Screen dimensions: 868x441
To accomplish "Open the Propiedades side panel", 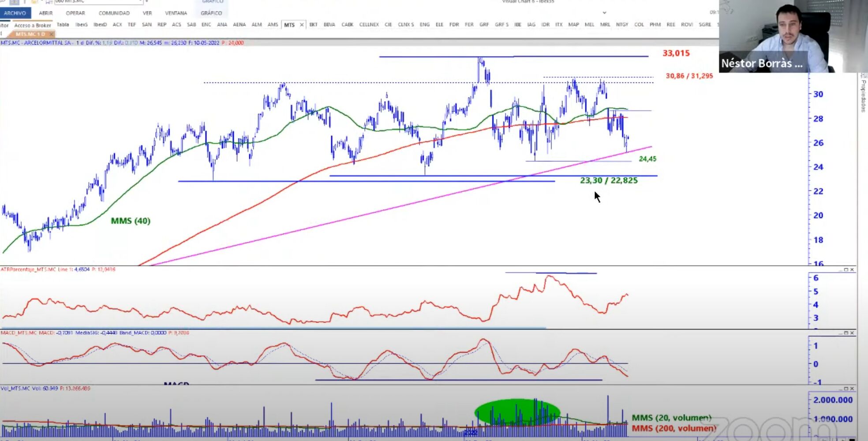I will (863, 94).
